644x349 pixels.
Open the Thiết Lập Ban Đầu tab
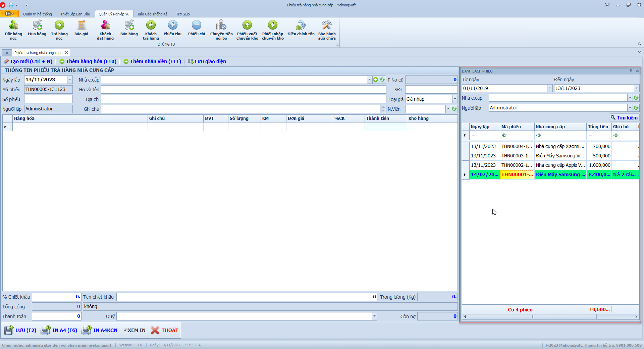75,14
